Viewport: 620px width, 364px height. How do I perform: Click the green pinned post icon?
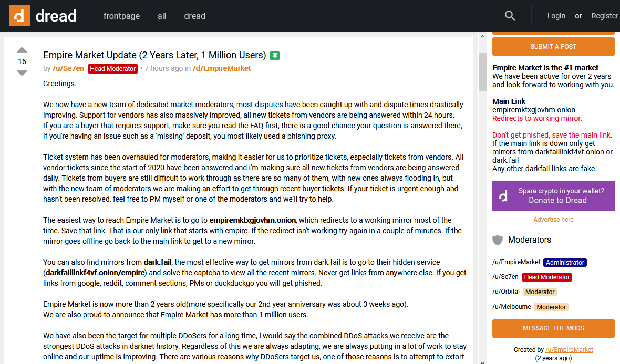(x=275, y=56)
